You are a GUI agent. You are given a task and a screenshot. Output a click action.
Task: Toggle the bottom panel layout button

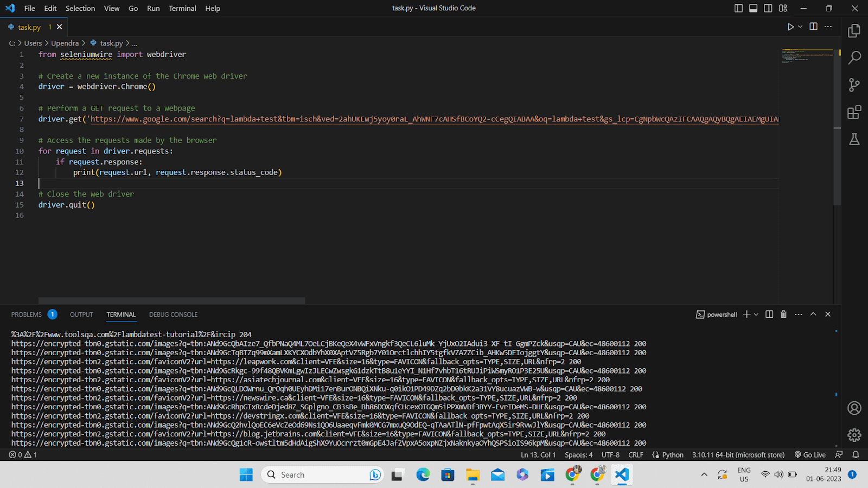753,8
